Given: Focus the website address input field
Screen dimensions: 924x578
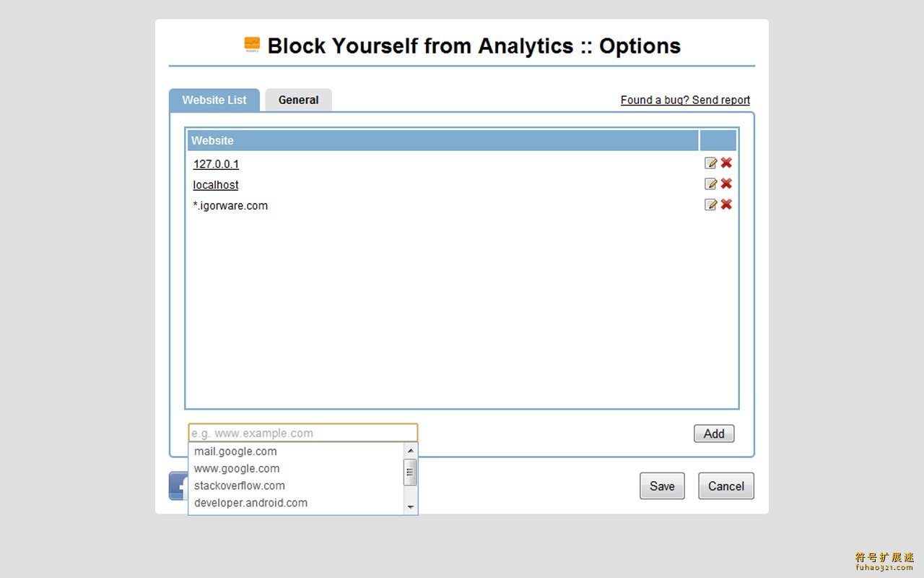Looking at the screenshot, I should [x=302, y=433].
